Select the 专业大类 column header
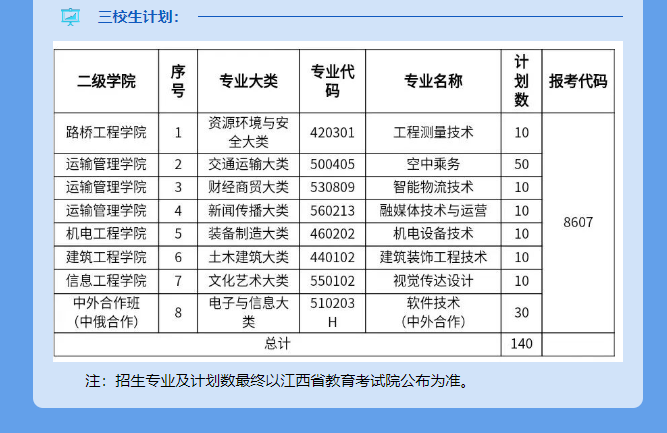This screenshot has width=667, height=433. [248, 81]
